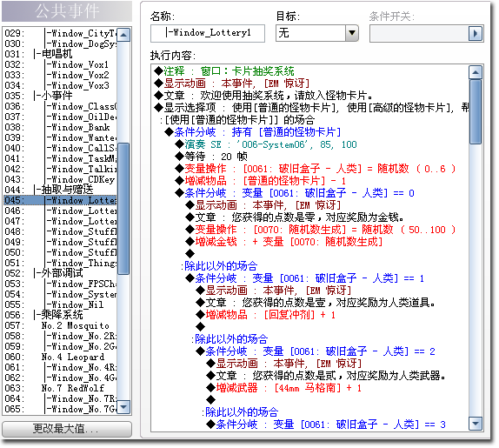Select event 065 Window_No.7G

point(61,409)
